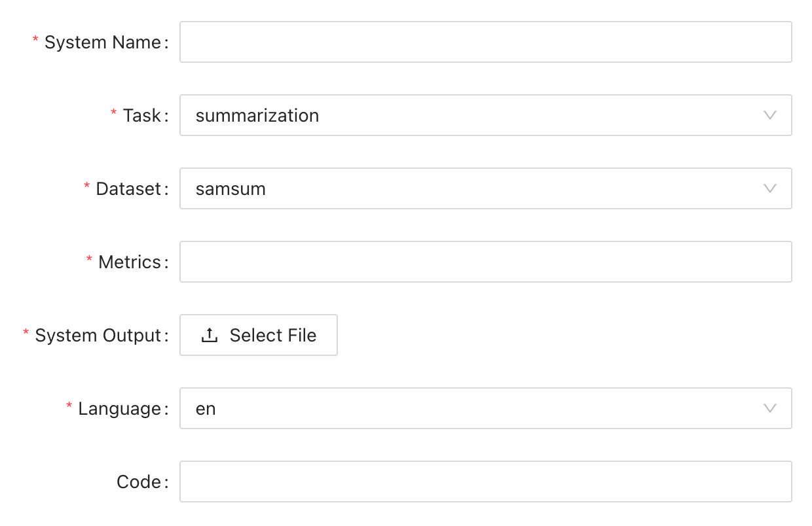This screenshot has height=526, width=812.
Task: Focus the System Name input field
Action: (x=486, y=42)
